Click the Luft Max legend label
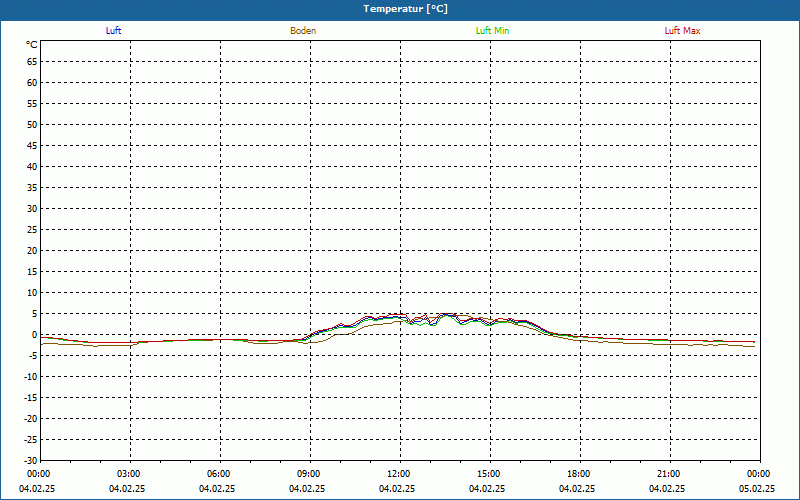 pos(682,31)
